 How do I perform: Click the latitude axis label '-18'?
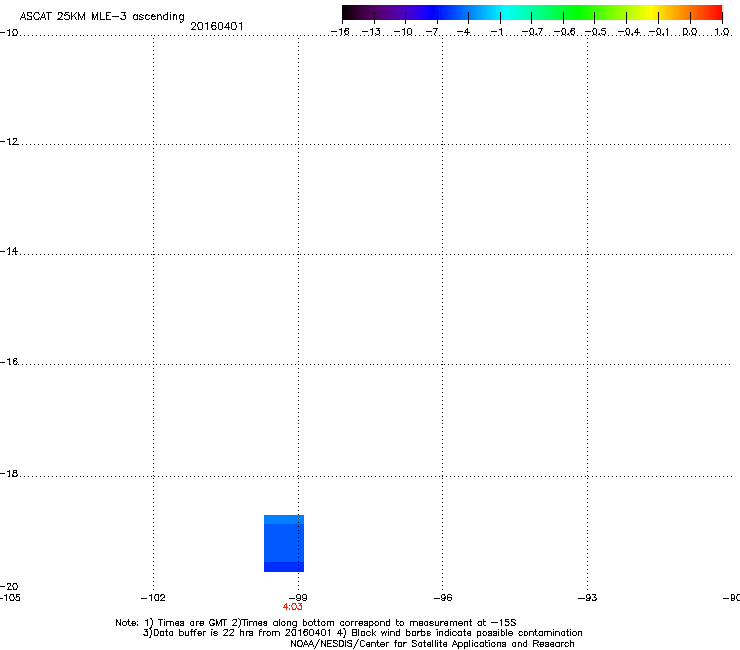[x=9, y=473]
